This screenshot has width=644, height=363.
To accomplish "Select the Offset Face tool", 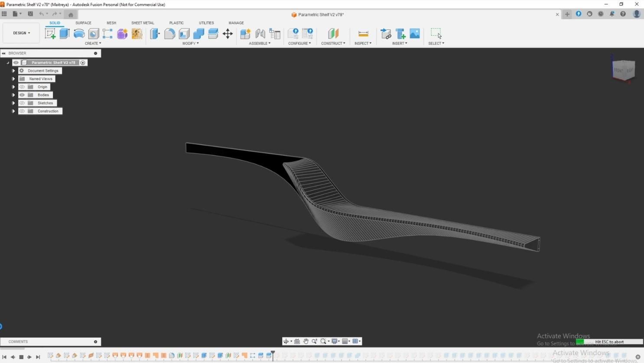I will [x=213, y=34].
